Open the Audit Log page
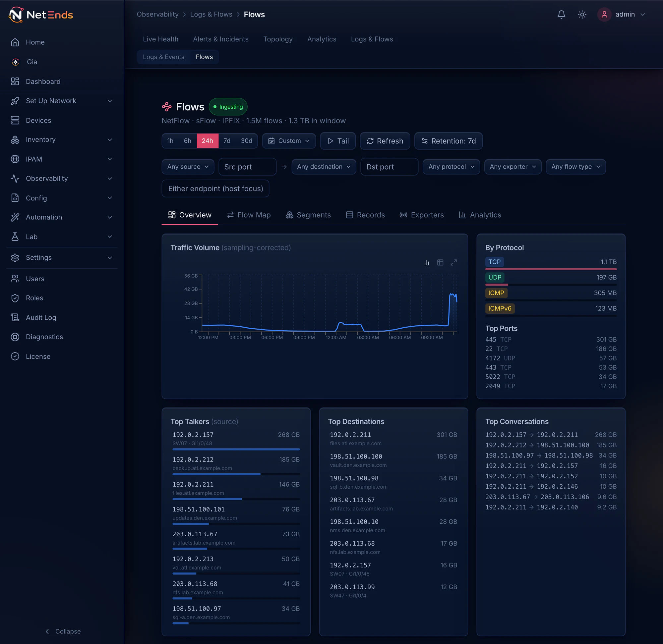Image resolution: width=663 pixels, height=644 pixels. tap(62, 318)
